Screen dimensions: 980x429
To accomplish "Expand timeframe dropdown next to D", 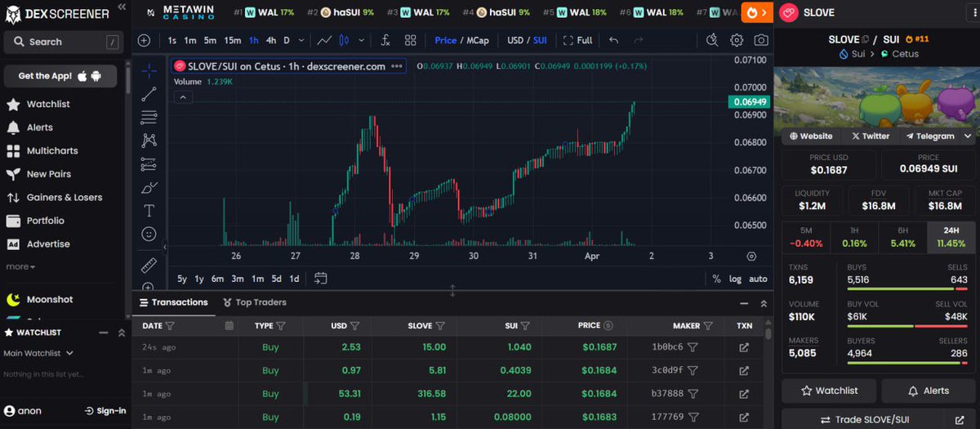I will pos(302,40).
